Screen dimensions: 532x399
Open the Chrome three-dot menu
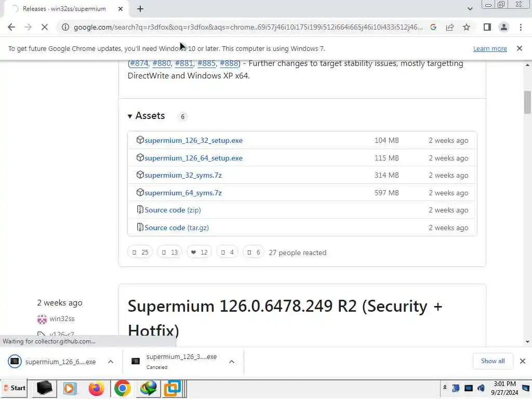(521, 27)
